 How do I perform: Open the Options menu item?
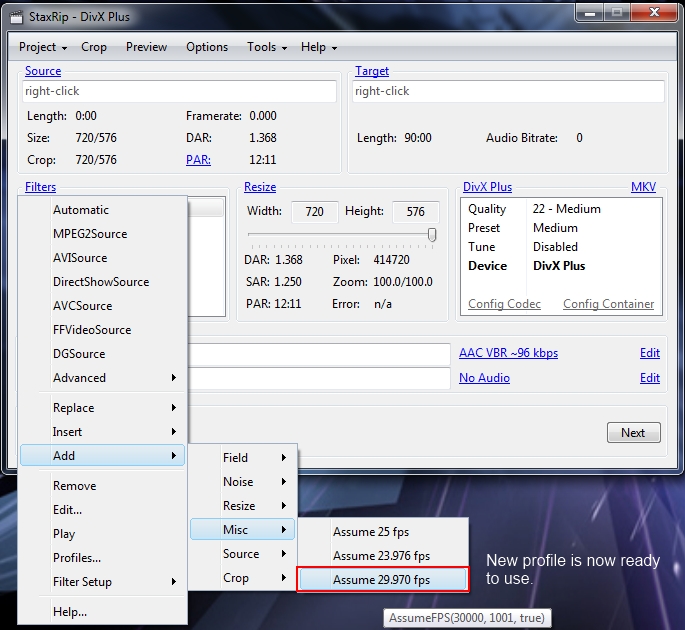pos(207,47)
